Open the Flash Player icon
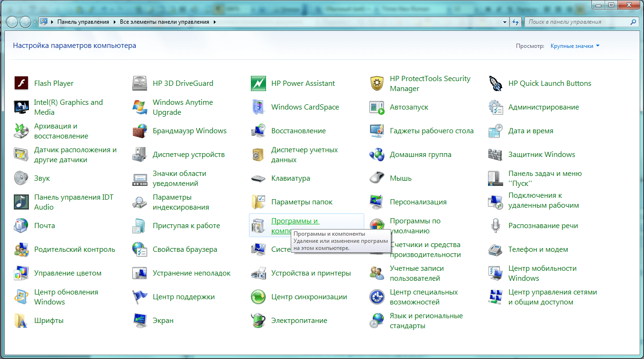 [21, 83]
